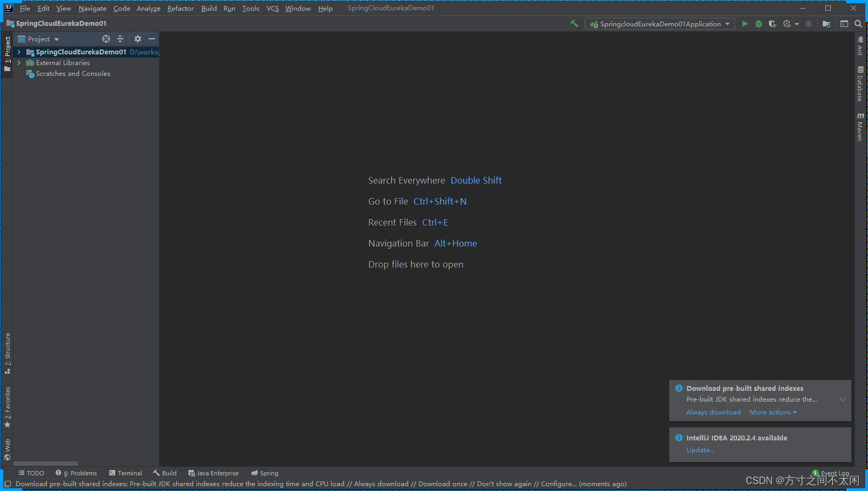
Task: Expand the shared indexes notification chevron
Action: point(843,399)
